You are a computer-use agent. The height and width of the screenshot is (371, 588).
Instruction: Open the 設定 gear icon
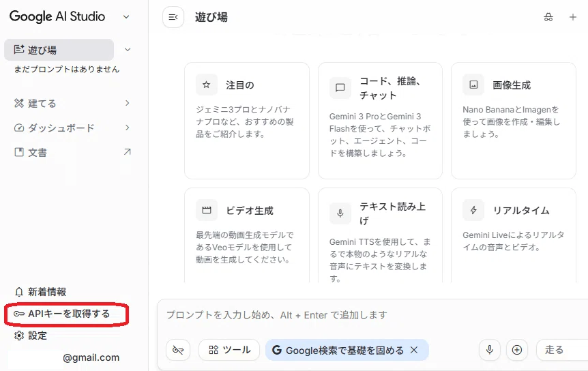18,336
